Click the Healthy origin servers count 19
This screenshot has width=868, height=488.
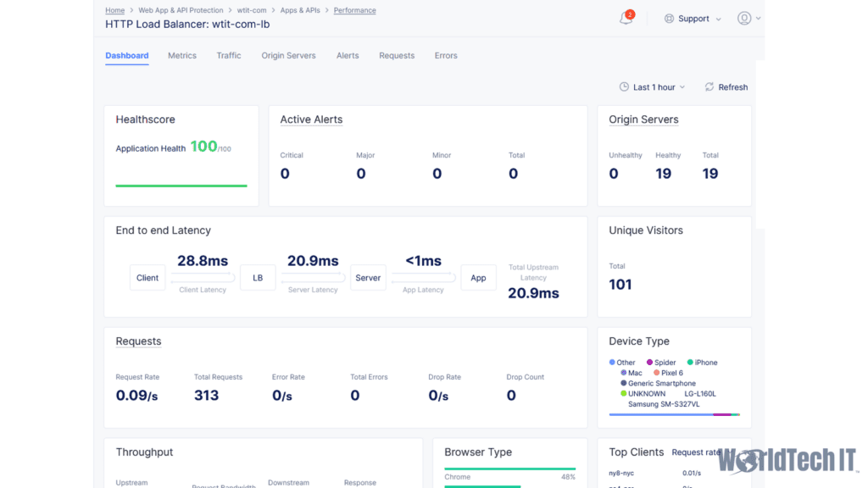pos(663,174)
